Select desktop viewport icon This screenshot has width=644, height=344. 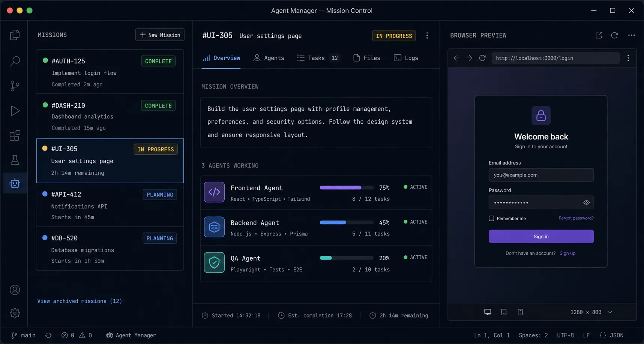click(x=488, y=312)
